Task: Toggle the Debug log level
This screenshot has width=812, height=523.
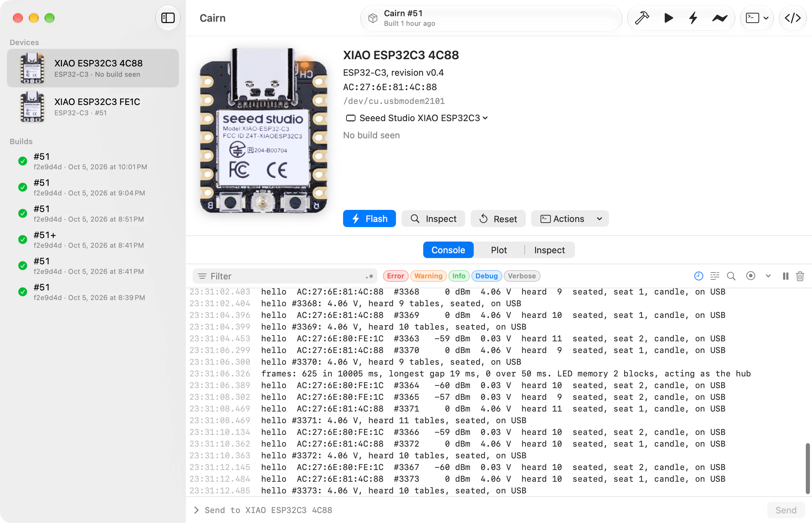Action: click(x=487, y=276)
